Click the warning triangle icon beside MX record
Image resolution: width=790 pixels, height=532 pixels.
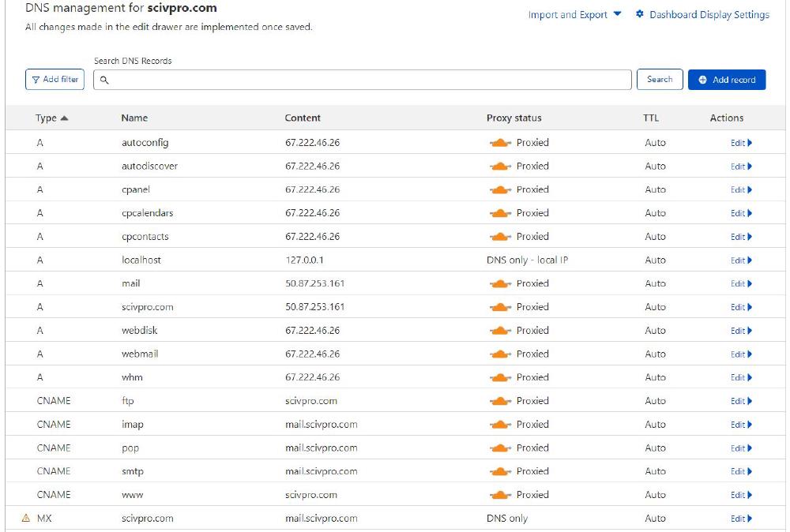point(26,518)
